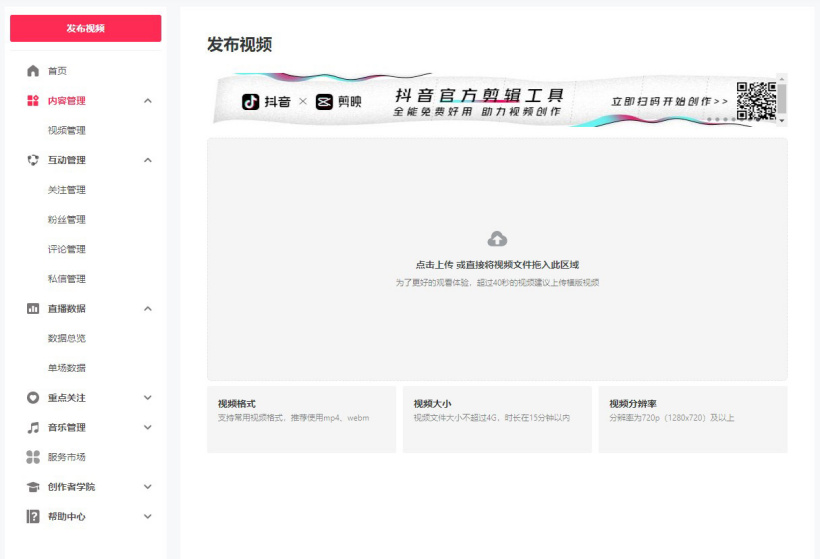Click the 音乐管理 label
This screenshot has height=559, width=820.
click(x=66, y=427)
